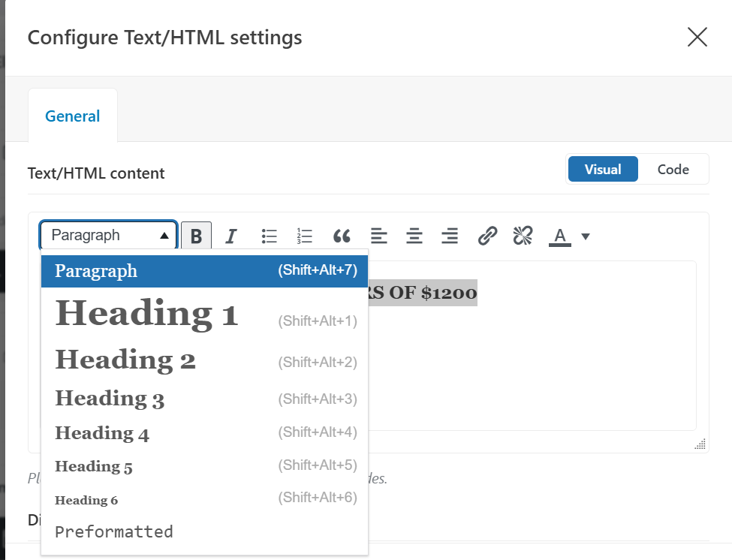Apply italic formatting
The height and width of the screenshot is (560, 732).
pos(231,236)
